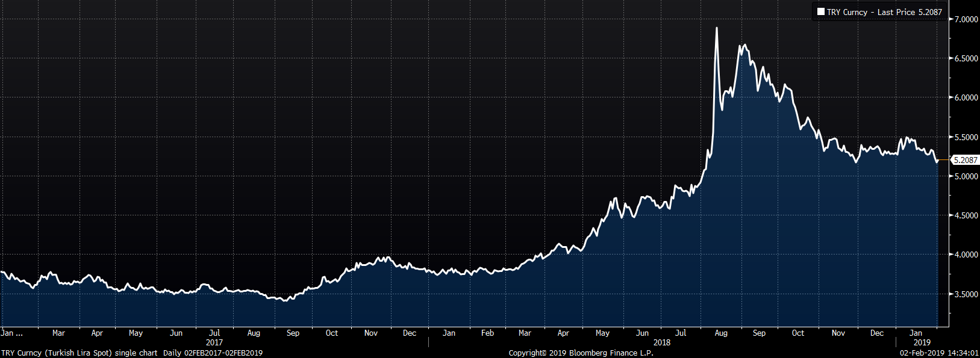
Task: Click the "Turkish Lira Spot" chart title text
Action: click(x=78, y=353)
